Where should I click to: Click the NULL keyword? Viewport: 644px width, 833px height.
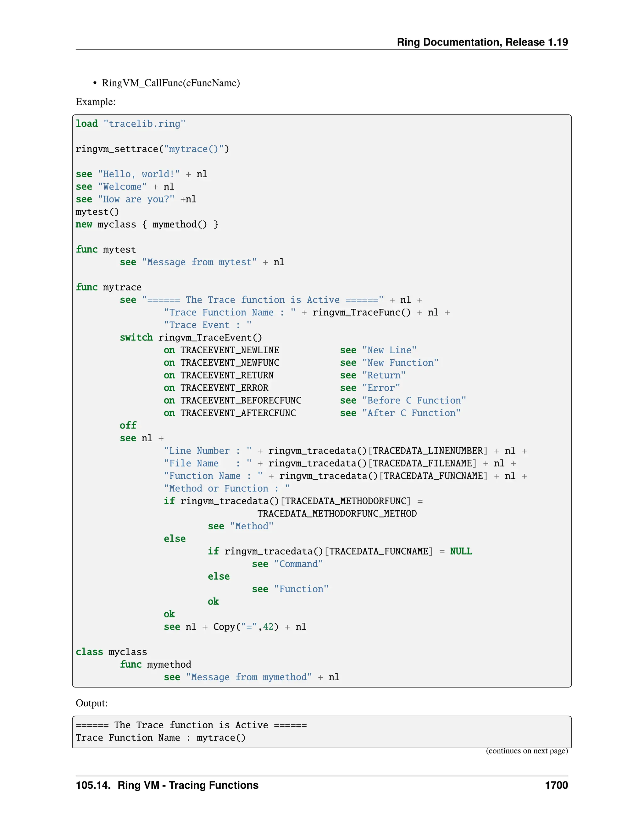click(x=461, y=552)
